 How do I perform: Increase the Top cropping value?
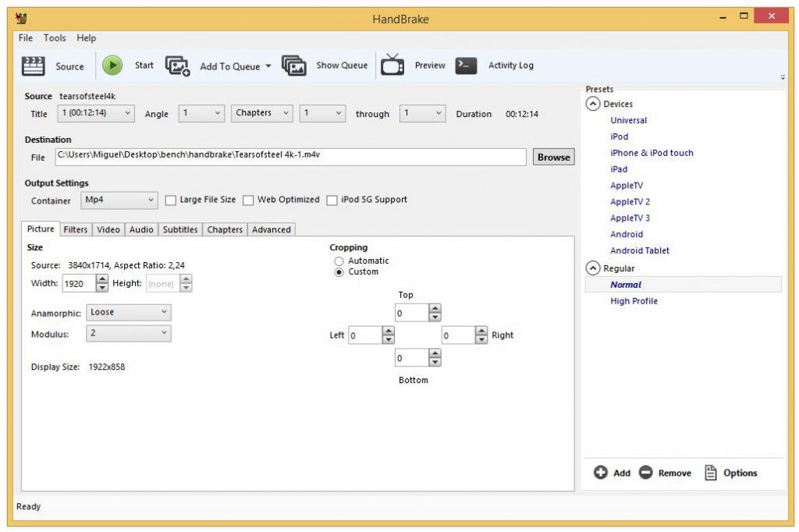(435, 308)
